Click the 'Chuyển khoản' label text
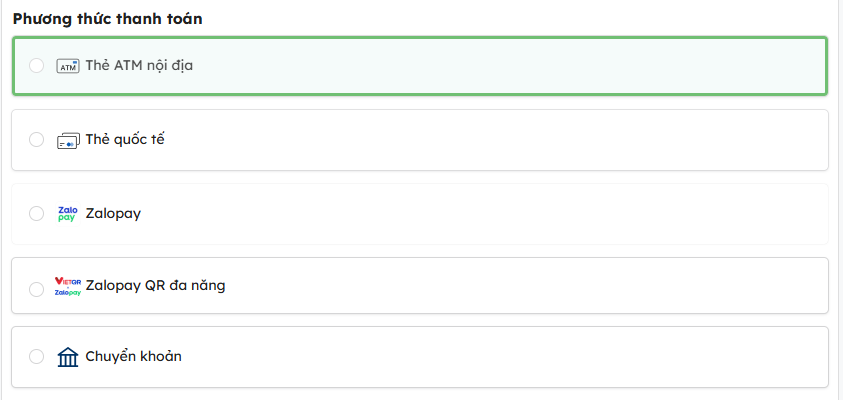The width and height of the screenshot is (843, 400). [x=133, y=356]
